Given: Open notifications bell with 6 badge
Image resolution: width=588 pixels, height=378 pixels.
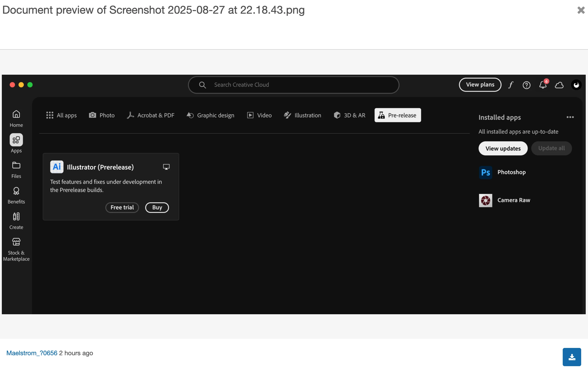Looking at the screenshot, I should 543,85.
